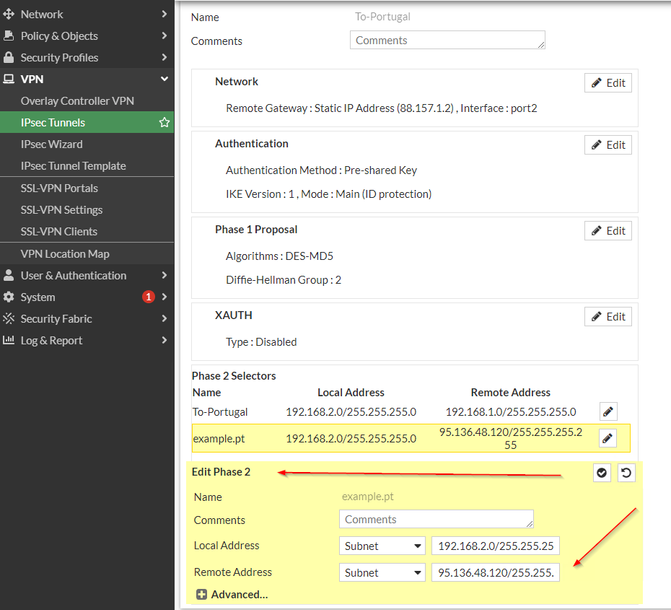Click IKE Version: 1, Mode: Main text

329,194
